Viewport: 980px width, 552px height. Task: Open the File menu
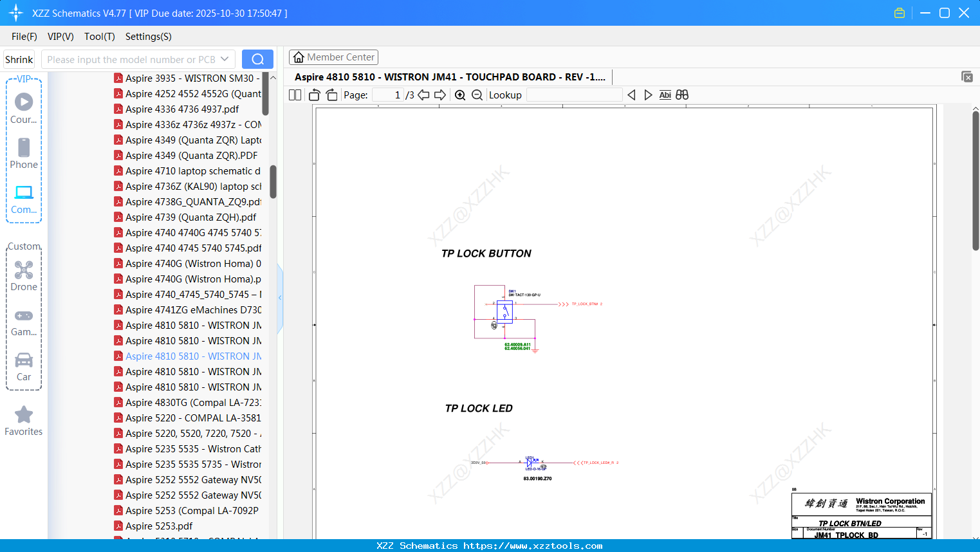point(24,37)
